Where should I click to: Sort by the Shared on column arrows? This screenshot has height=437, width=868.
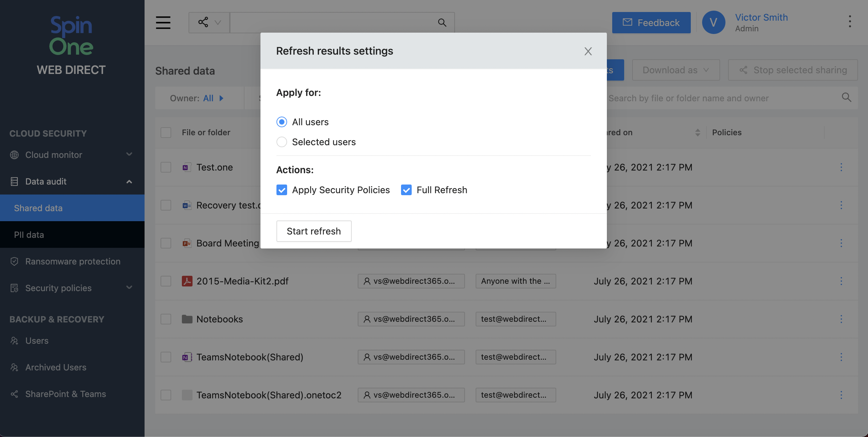697,133
